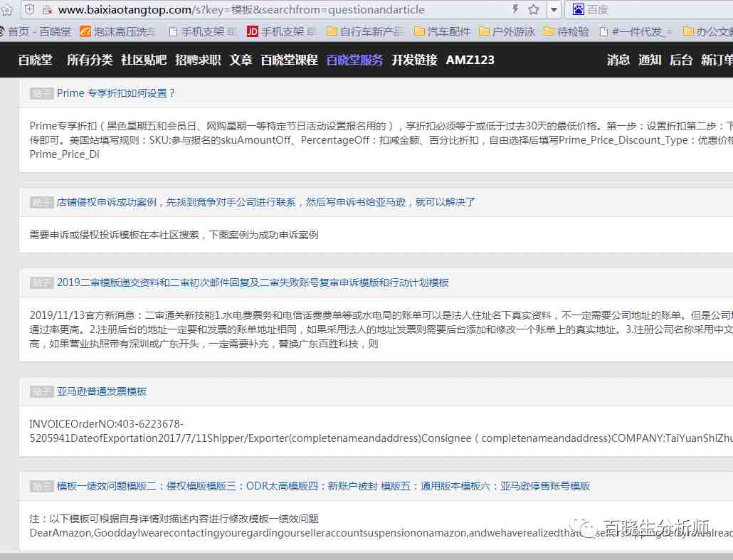
Task: Open the 户外游泳 bookmark folder
Action: pyautogui.click(x=507, y=32)
